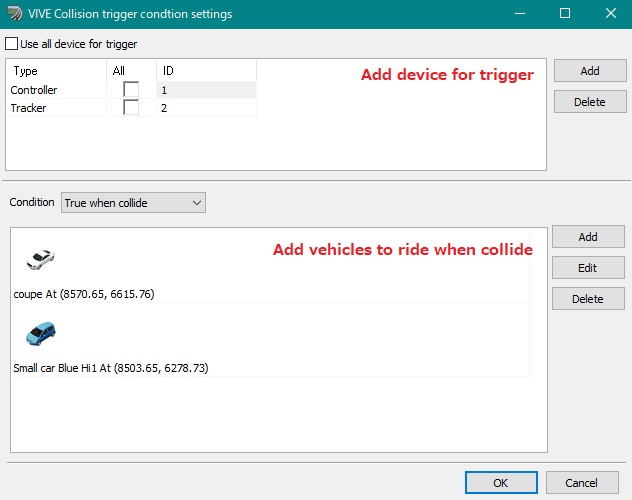Enable 'Use all device for trigger' checkbox

coord(11,44)
